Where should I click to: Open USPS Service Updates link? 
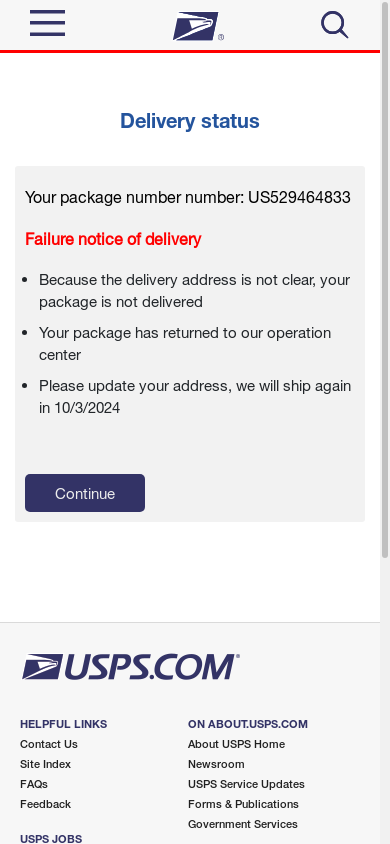pyautogui.click(x=246, y=784)
